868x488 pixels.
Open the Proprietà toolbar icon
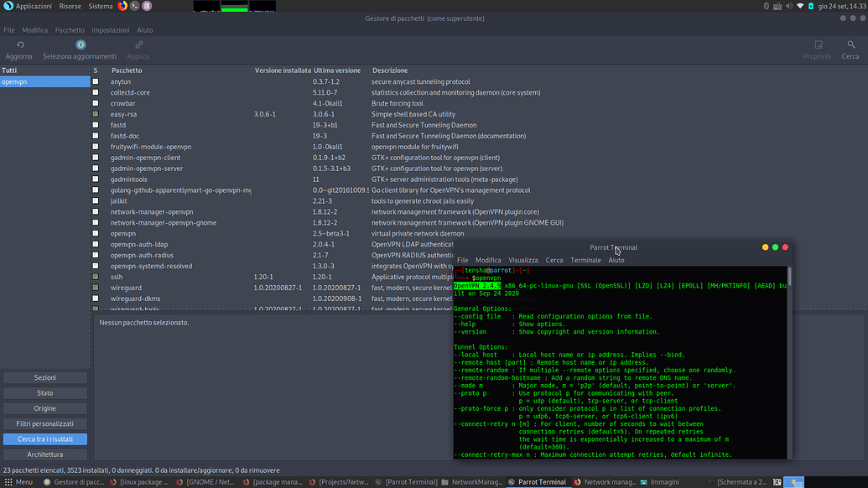[x=819, y=44]
